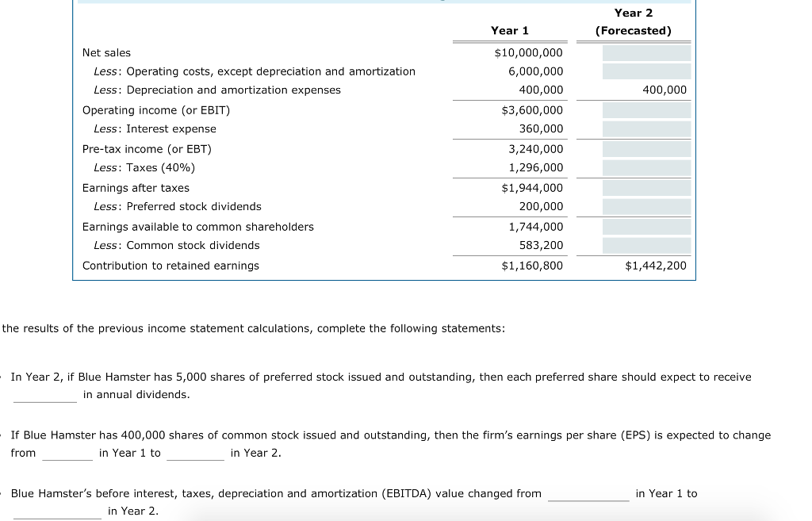Image resolution: width=812 pixels, height=521 pixels.
Task: Click the Year 2 Earnings after taxes field
Action: tap(634, 188)
